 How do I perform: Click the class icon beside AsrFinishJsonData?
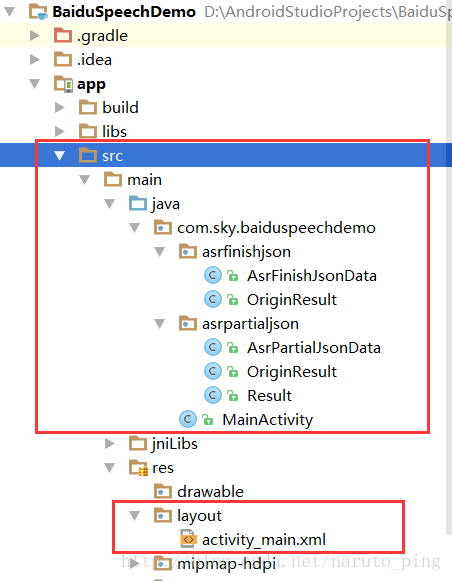213,275
